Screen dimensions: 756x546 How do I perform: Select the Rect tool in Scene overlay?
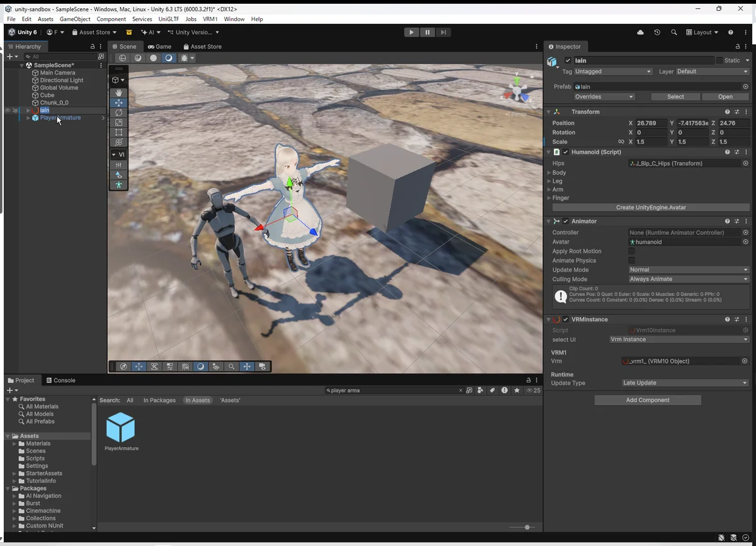pyautogui.click(x=118, y=132)
